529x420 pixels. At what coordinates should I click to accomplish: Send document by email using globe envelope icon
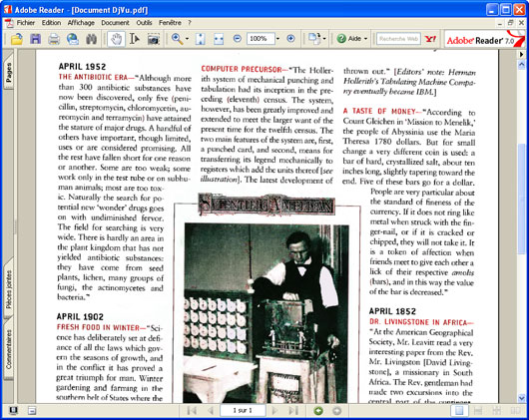point(73,39)
